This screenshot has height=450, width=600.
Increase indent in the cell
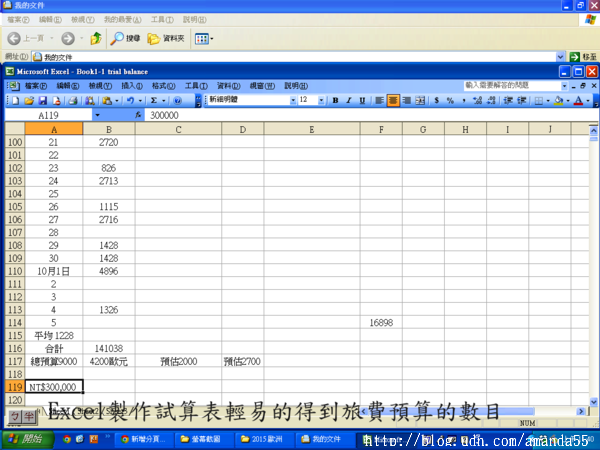tap(521, 101)
